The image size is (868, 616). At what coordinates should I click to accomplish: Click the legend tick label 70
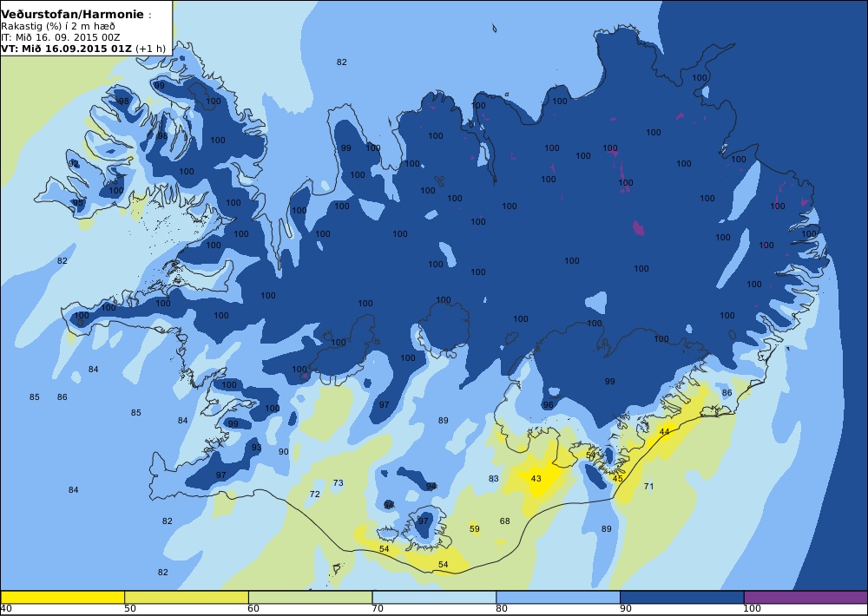coord(378,608)
